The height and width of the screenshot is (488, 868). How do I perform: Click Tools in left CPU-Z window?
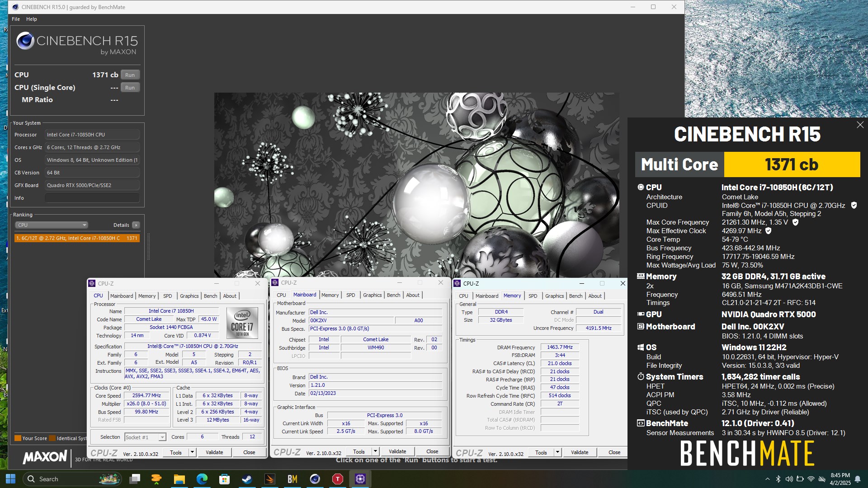pyautogui.click(x=176, y=453)
